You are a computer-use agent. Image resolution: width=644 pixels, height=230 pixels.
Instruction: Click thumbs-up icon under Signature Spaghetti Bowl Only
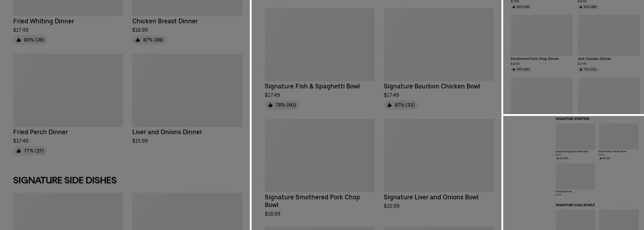point(558,158)
